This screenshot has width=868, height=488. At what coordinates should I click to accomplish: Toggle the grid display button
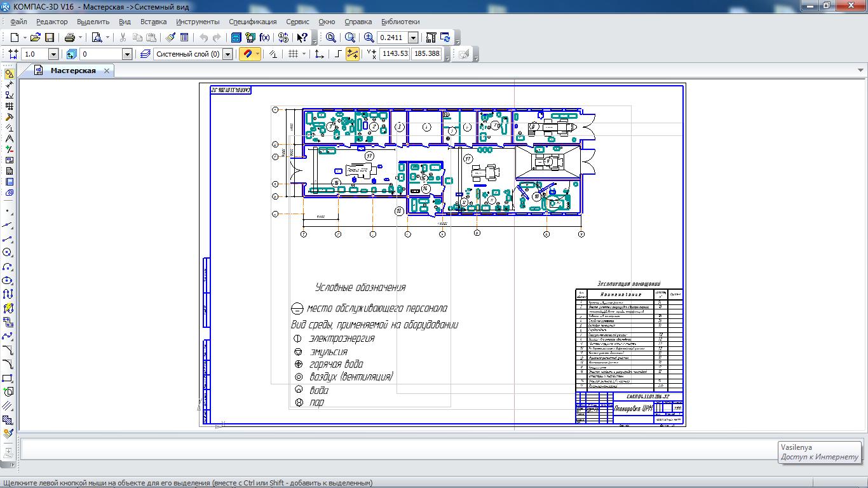click(293, 55)
